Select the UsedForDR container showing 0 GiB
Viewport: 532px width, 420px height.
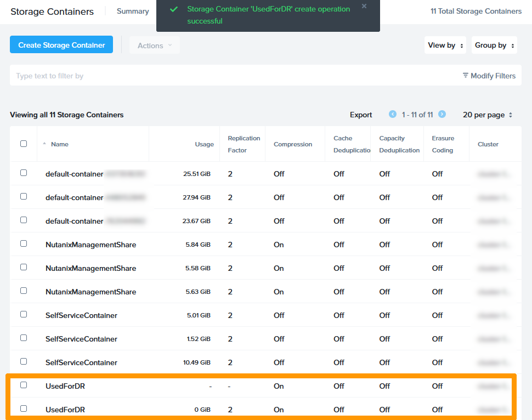click(24, 408)
